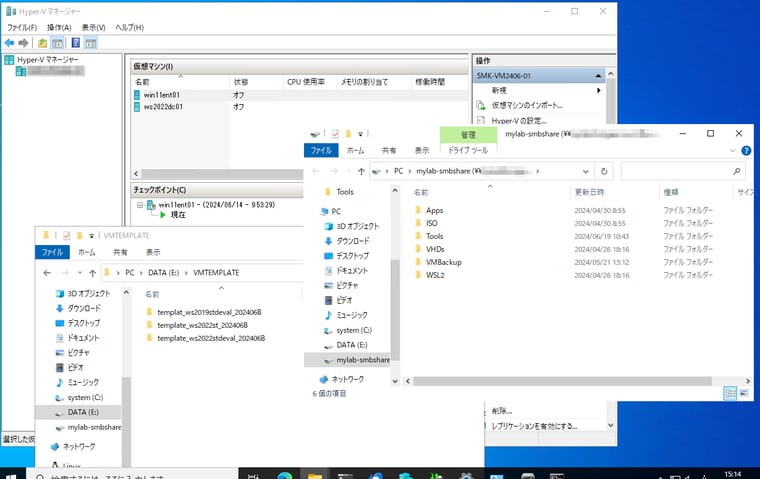Click the Help icon in Hyper-V toolbar
The image size is (760, 479).
point(76,43)
